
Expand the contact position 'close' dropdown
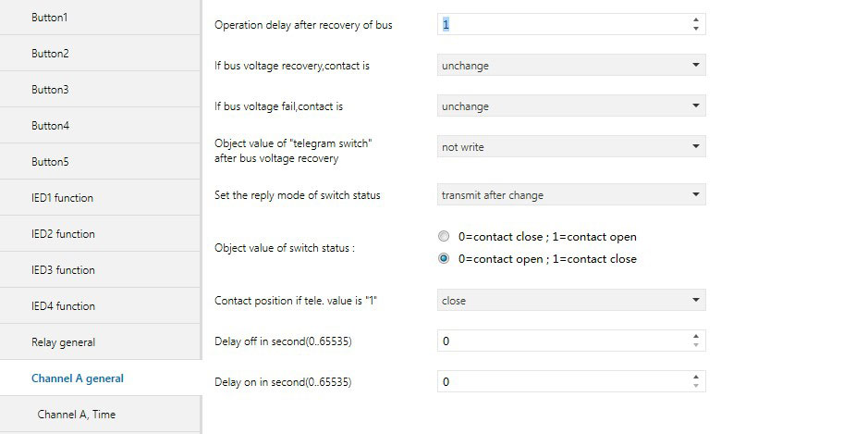[570, 301]
